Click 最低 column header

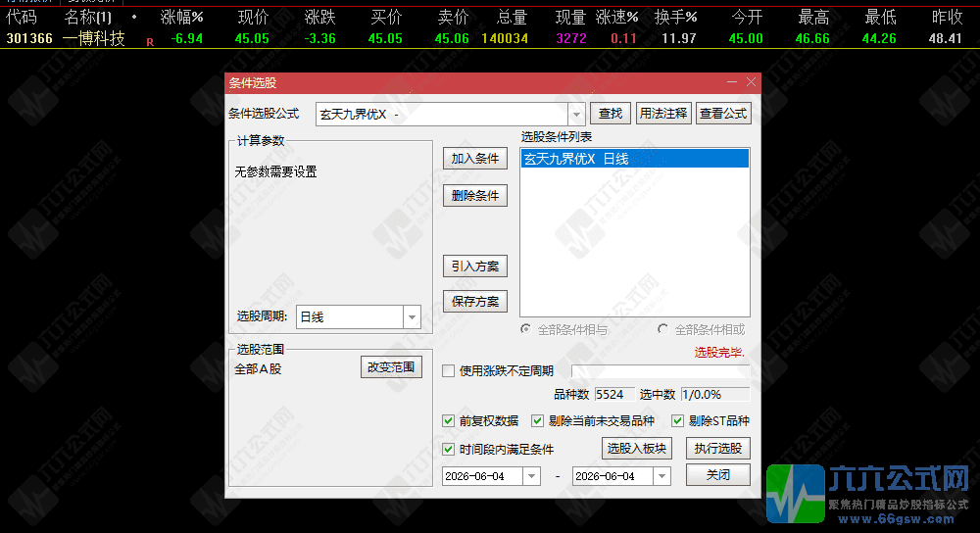coord(881,17)
